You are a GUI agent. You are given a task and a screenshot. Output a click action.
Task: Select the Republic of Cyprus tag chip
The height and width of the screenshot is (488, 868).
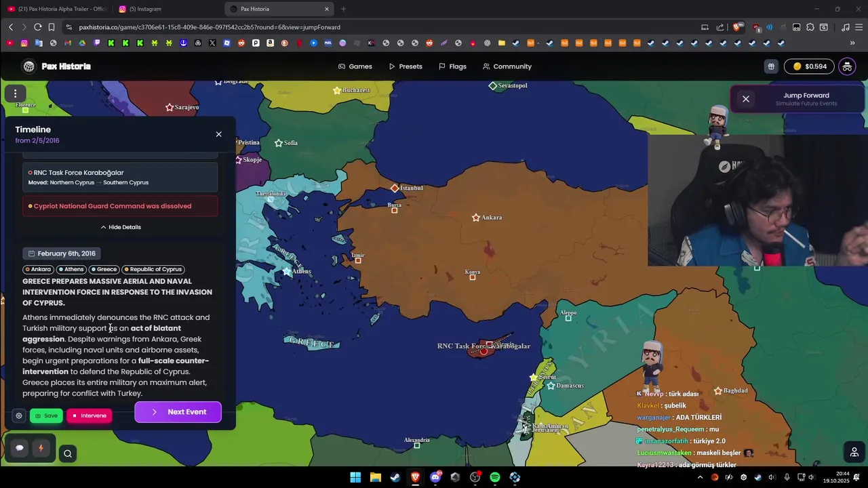coord(153,269)
